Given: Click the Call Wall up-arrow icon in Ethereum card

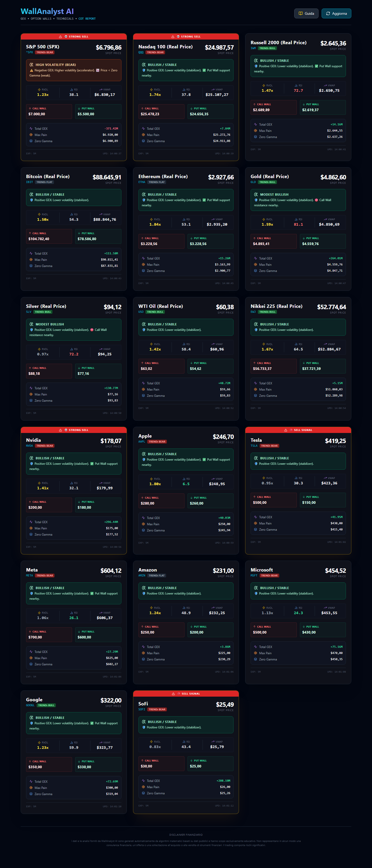Looking at the screenshot, I should 142,238.
